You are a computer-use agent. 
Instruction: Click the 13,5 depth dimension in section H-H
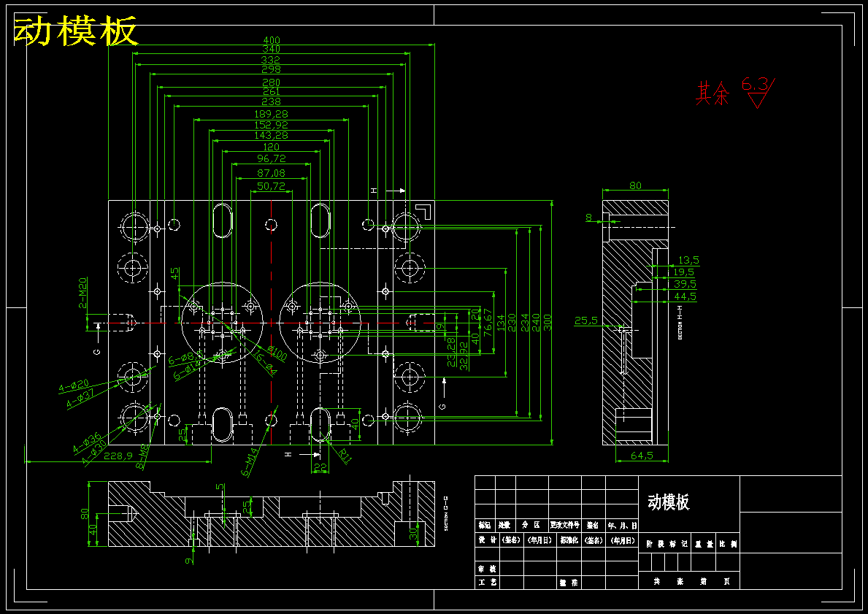pyautogui.click(x=688, y=260)
